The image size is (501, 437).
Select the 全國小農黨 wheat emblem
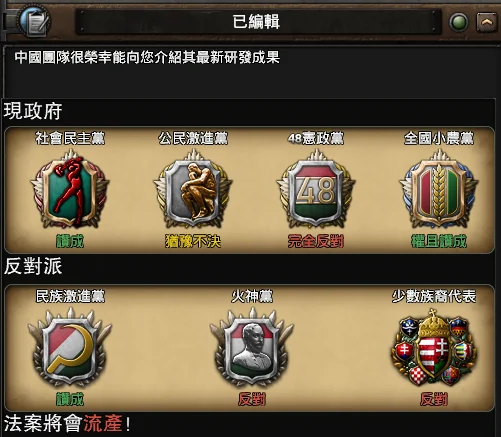tap(439, 189)
